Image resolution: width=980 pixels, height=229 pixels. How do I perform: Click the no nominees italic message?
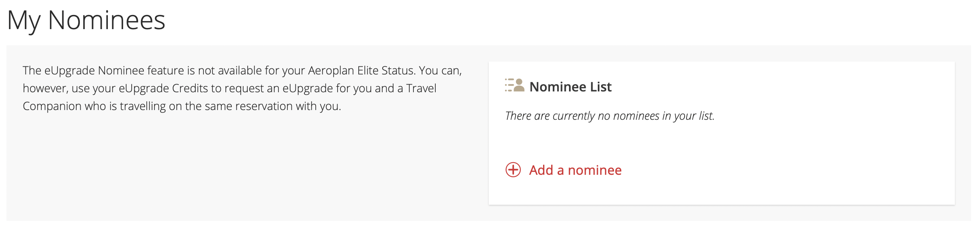coord(610,116)
